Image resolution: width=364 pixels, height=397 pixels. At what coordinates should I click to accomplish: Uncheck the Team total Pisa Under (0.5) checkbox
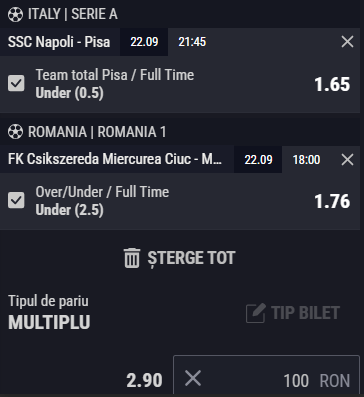[16, 83]
